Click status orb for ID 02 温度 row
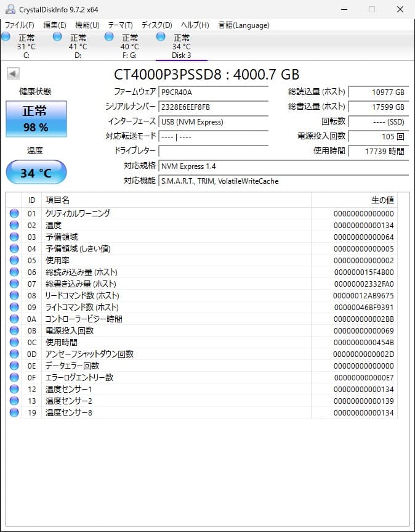This screenshot has width=415, height=532. (x=14, y=225)
